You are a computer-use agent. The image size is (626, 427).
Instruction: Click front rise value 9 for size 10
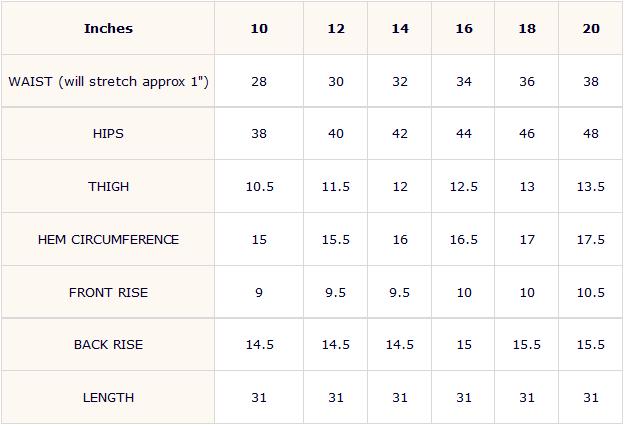[x=259, y=293]
